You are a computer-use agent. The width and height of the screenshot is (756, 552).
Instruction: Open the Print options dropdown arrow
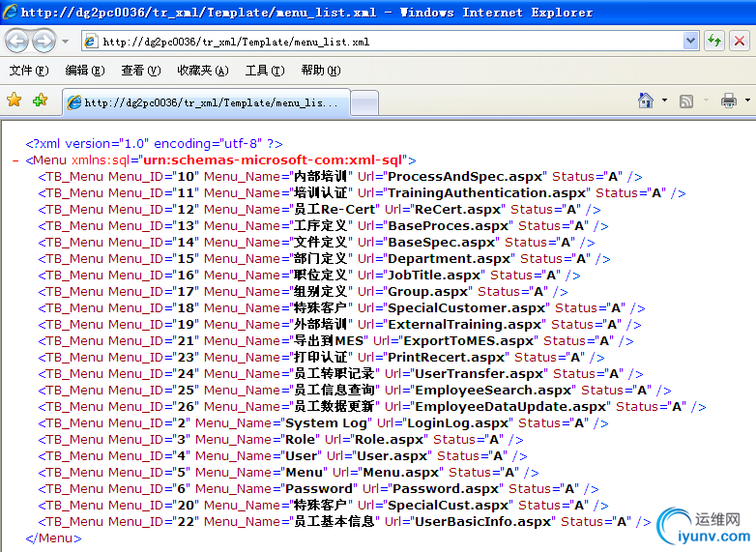pyautogui.click(x=747, y=101)
